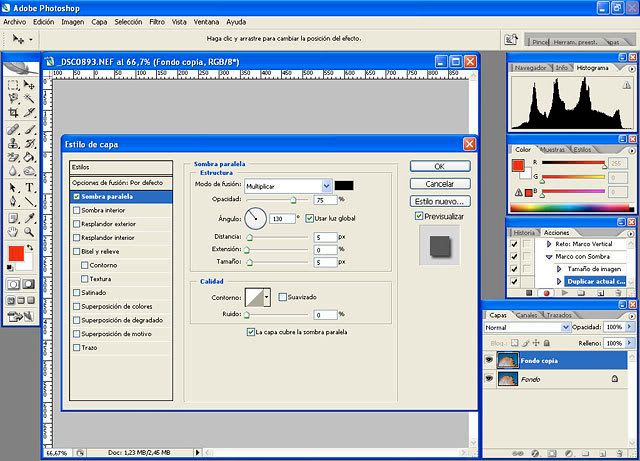Click the play action button in Acciones panel

click(564, 293)
